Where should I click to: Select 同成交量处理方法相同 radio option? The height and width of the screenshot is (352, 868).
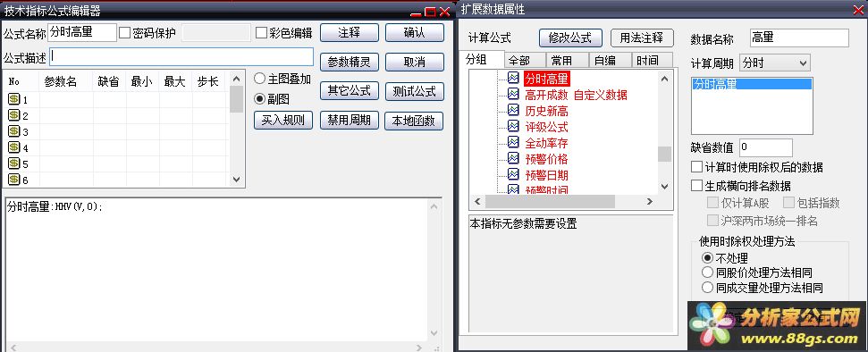click(707, 288)
